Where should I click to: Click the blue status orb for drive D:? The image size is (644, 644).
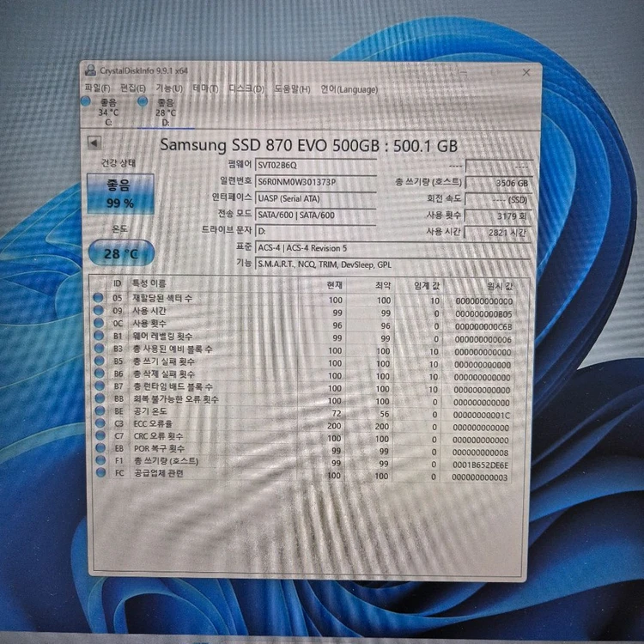[x=143, y=101]
